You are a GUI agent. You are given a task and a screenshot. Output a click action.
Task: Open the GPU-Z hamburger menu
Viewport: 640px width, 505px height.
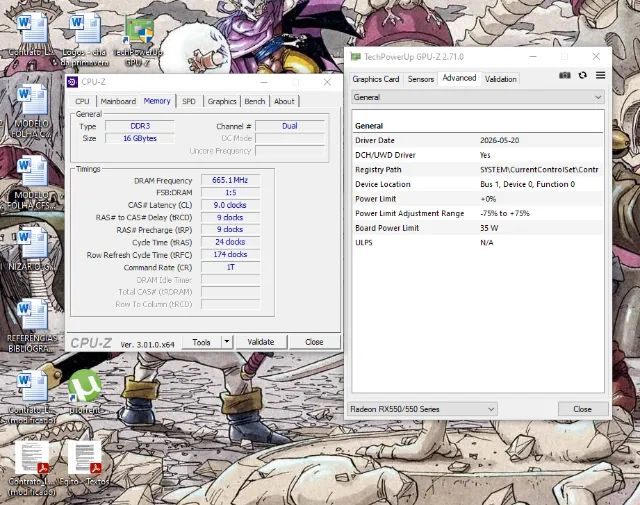[600, 75]
